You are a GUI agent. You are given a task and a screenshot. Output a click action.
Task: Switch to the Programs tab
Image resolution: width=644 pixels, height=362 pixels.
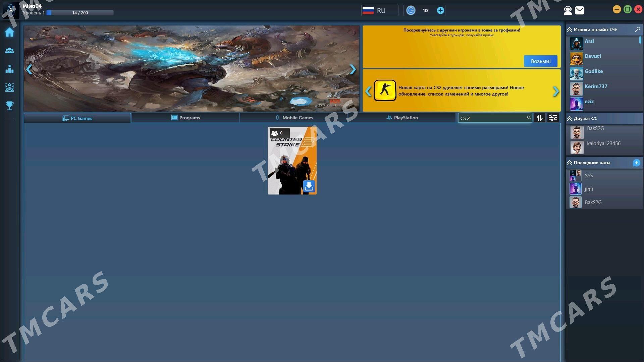[x=185, y=118]
